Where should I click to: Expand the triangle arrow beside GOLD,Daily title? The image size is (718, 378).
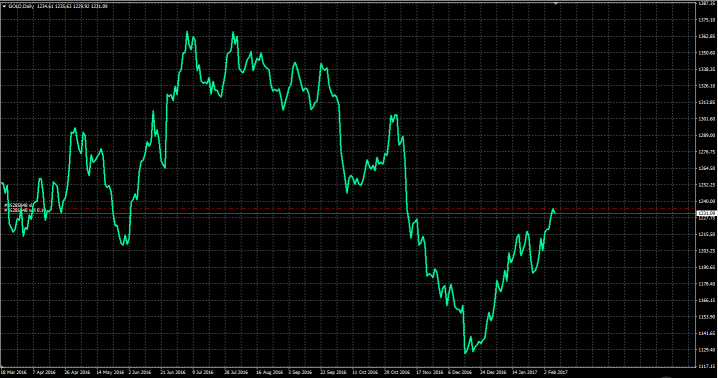pyautogui.click(x=5, y=6)
